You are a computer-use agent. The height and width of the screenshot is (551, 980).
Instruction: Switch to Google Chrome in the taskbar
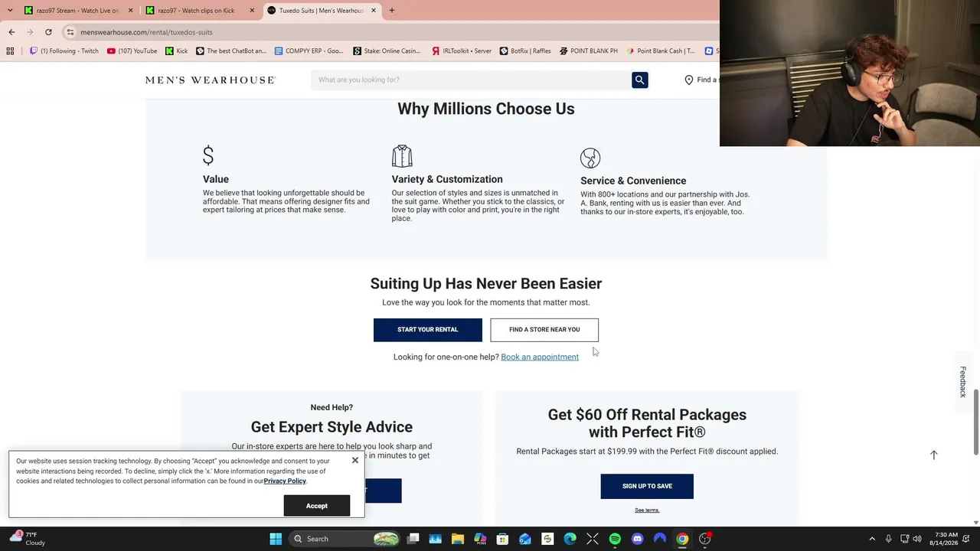pyautogui.click(x=682, y=539)
